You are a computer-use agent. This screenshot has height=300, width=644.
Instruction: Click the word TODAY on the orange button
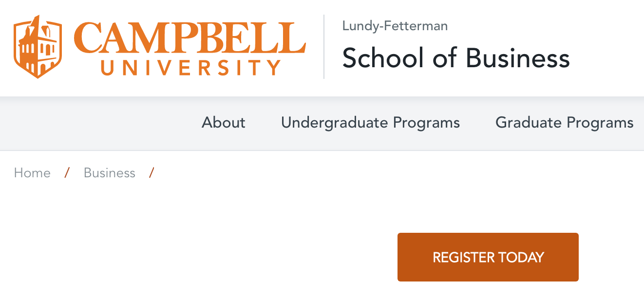click(x=522, y=257)
